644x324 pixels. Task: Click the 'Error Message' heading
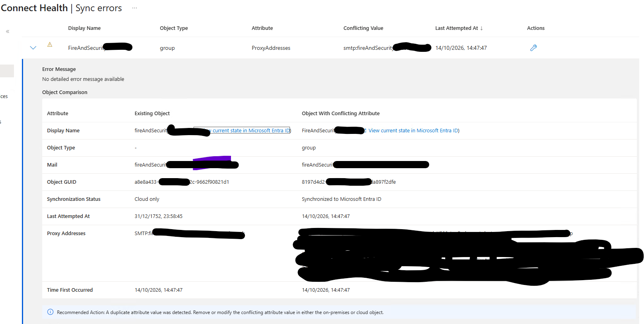tap(59, 69)
